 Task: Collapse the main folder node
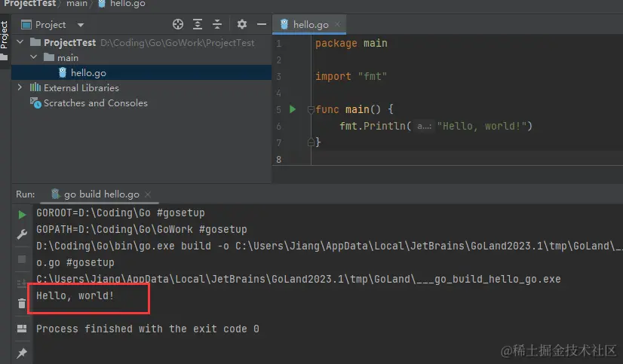tap(34, 57)
